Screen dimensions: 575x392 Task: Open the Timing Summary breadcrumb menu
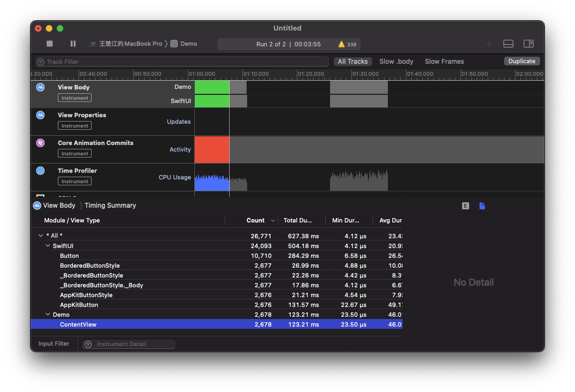110,206
